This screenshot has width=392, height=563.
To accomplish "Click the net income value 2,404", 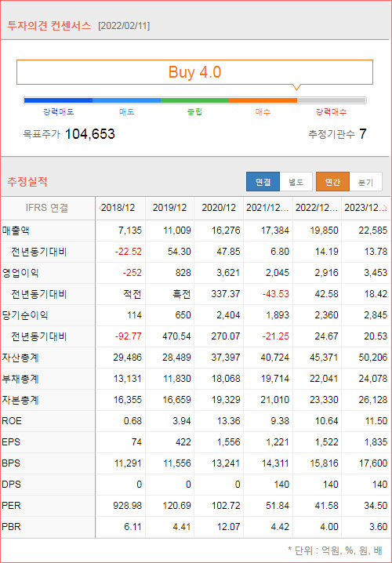I will click(228, 315).
